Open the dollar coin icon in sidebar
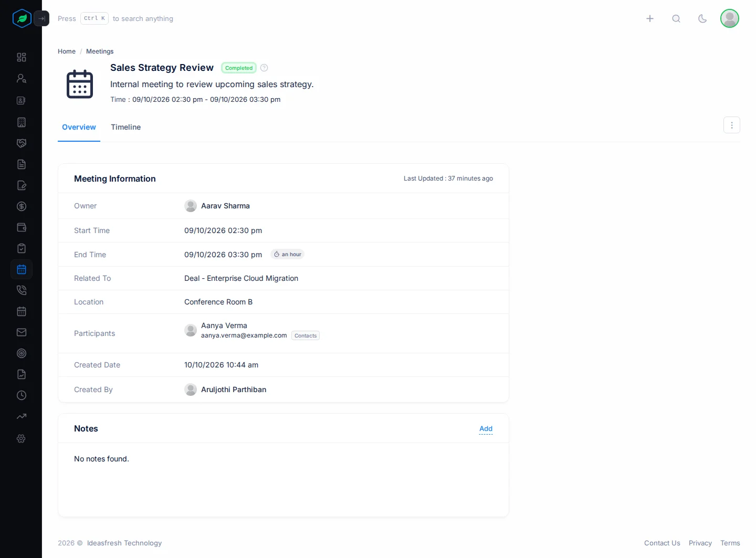Screen dimensions: 756x558 [x=22, y=206]
